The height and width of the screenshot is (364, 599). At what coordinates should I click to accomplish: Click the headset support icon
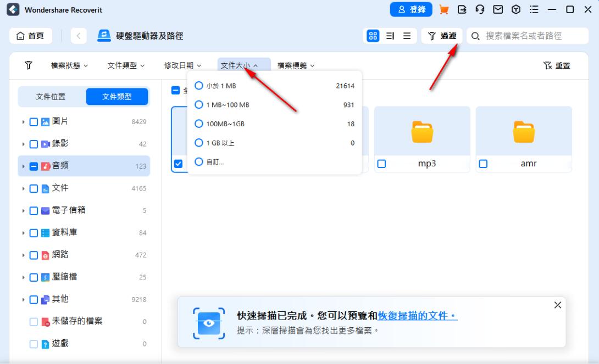click(480, 9)
